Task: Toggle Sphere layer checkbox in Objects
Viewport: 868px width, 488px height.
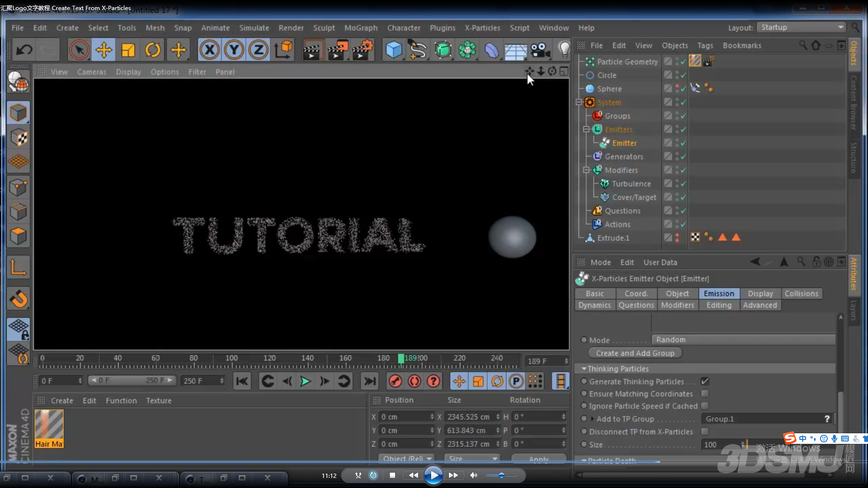Action: (668, 88)
